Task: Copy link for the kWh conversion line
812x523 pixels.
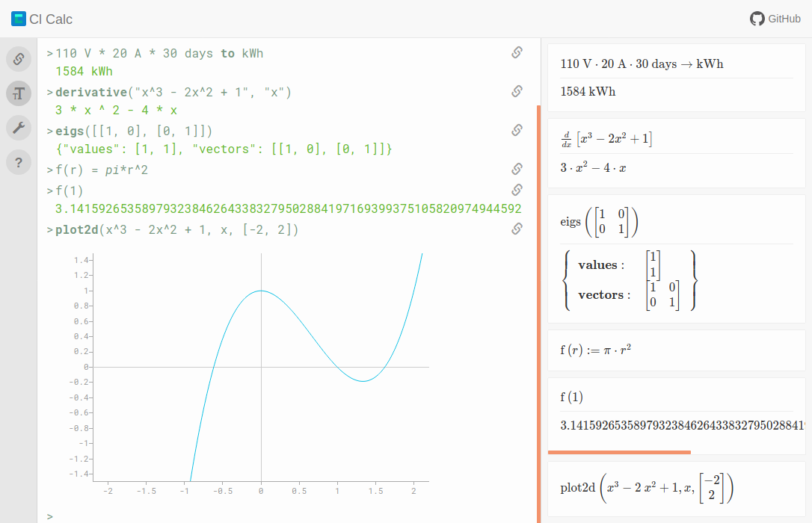Action: click(x=517, y=52)
